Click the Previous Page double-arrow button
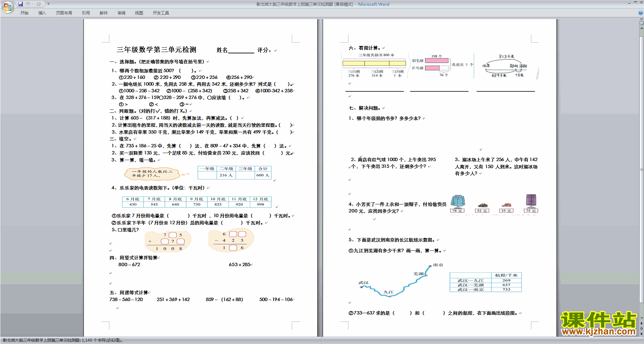644x344 pixels. (642, 323)
